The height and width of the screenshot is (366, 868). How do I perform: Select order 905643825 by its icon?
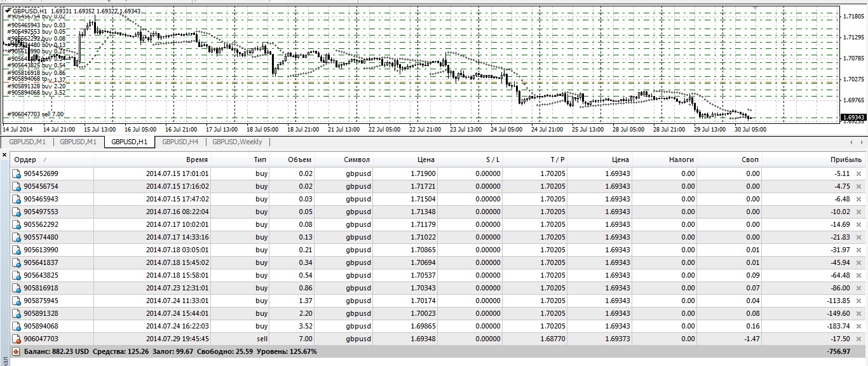17,275
